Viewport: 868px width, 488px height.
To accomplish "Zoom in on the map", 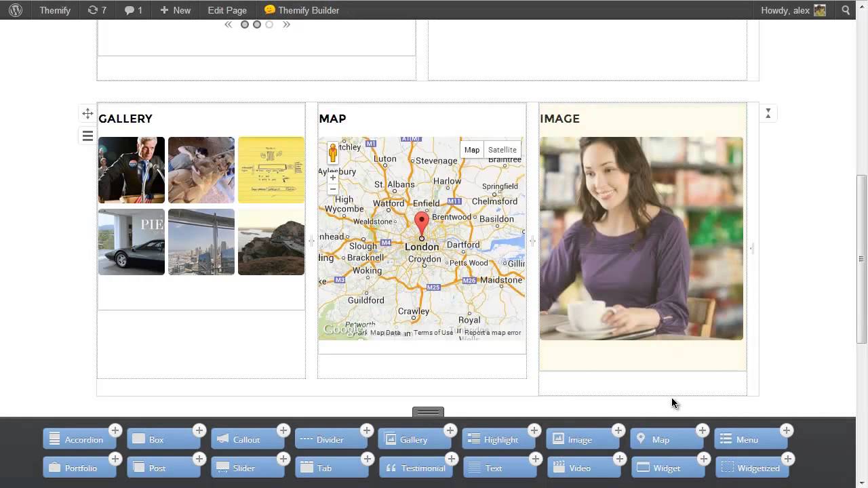I will pos(332,178).
